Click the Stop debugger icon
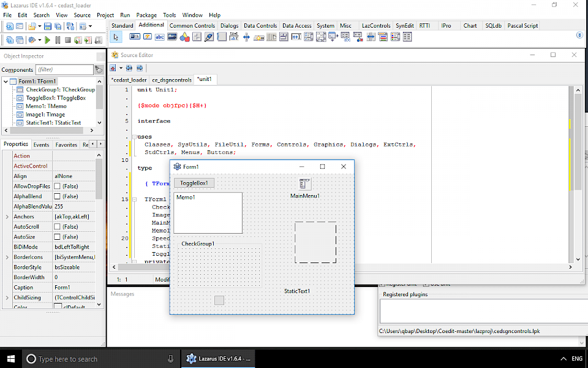 pyautogui.click(x=68, y=40)
